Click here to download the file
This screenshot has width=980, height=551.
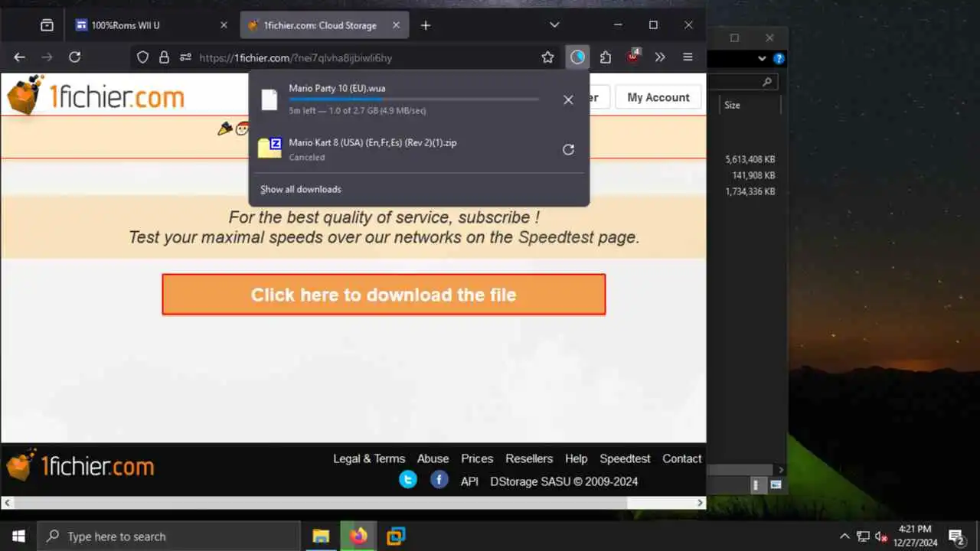tap(384, 295)
